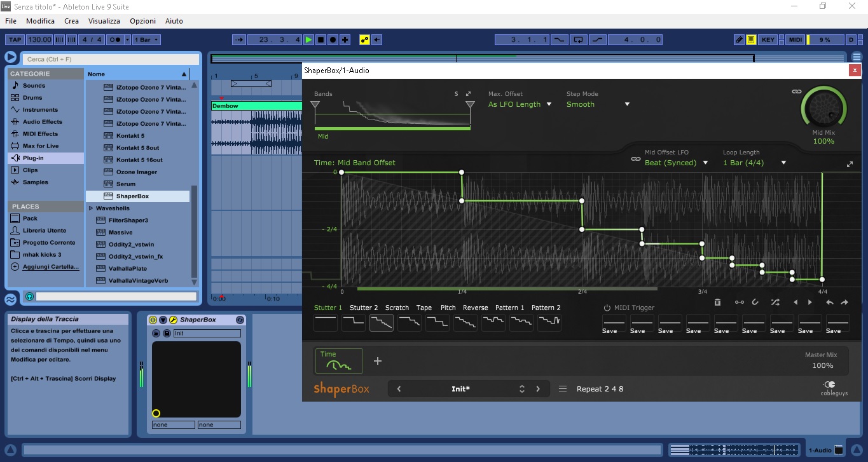Image resolution: width=868 pixels, height=462 pixels.
Task: Select the Clips category in browser
Action: 46,170
